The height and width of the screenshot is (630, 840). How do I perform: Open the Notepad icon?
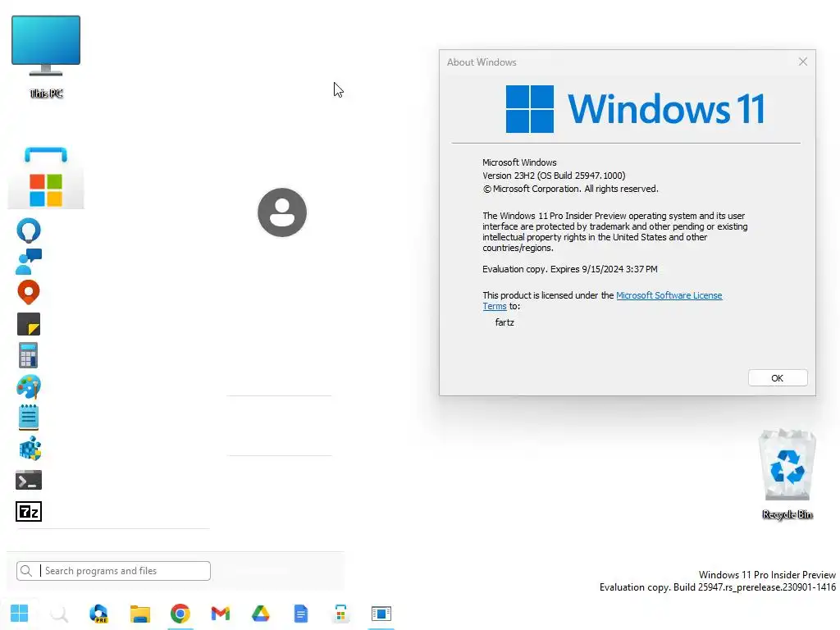click(x=29, y=418)
